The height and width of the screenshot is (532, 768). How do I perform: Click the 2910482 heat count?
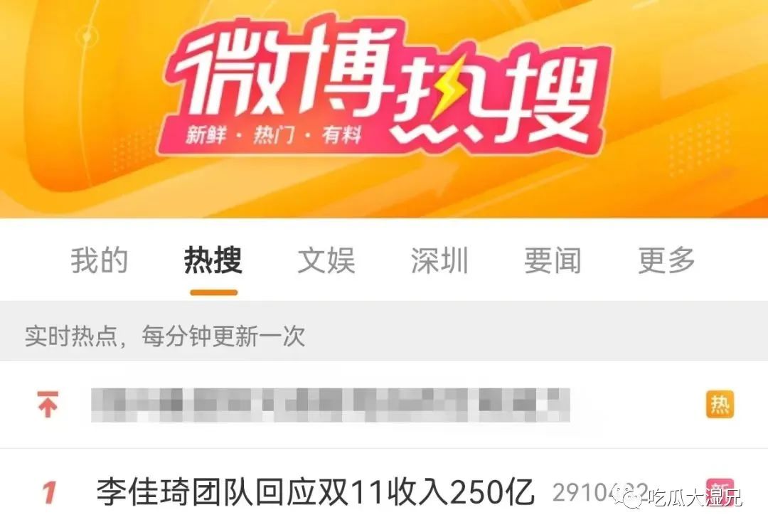coord(600,492)
